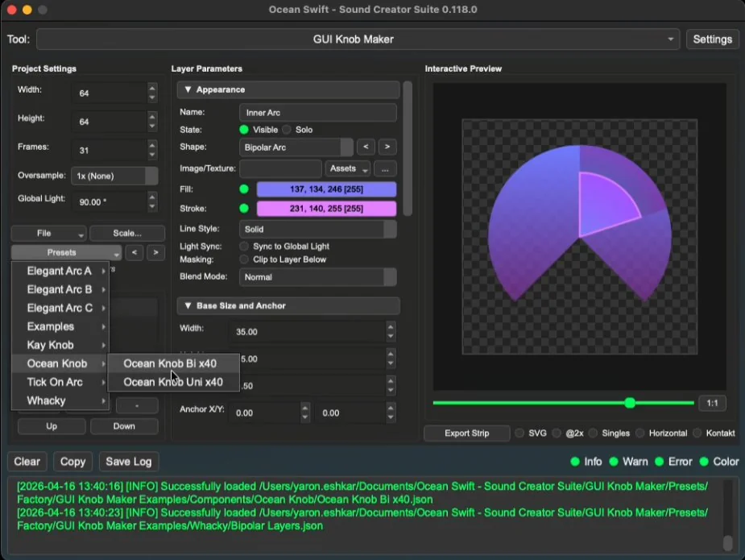The width and height of the screenshot is (745, 560).
Task: Move layer Down button
Action: coord(124,426)
